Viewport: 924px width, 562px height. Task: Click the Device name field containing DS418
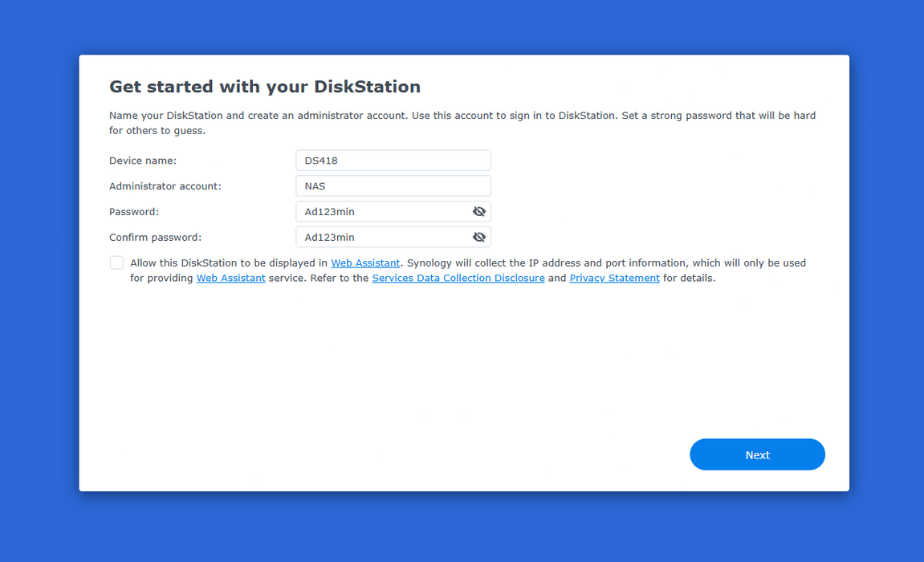pos(393,161)
